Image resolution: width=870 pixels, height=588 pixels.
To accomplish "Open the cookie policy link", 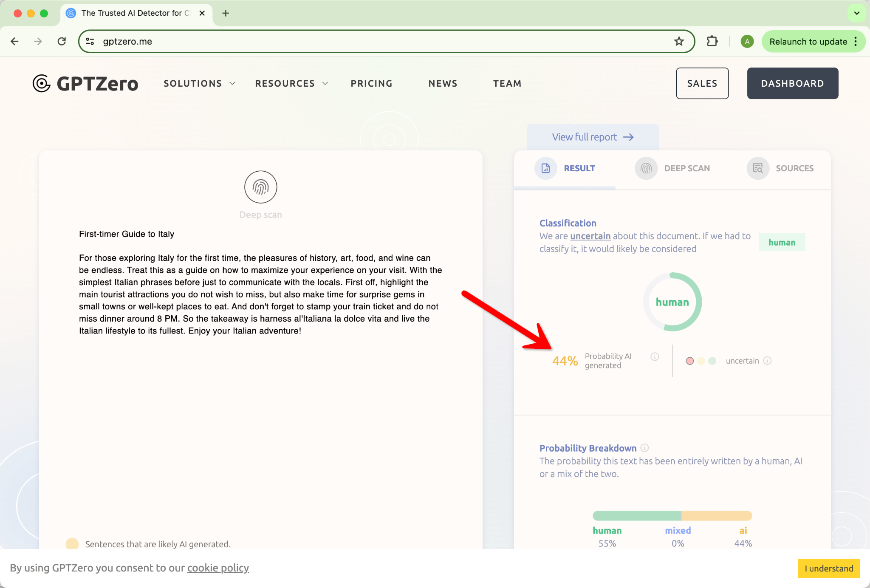I will point(218,568).
